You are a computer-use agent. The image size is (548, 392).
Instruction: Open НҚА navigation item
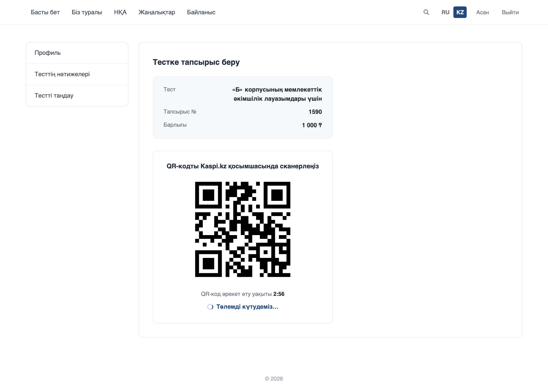tap(120, 12)
